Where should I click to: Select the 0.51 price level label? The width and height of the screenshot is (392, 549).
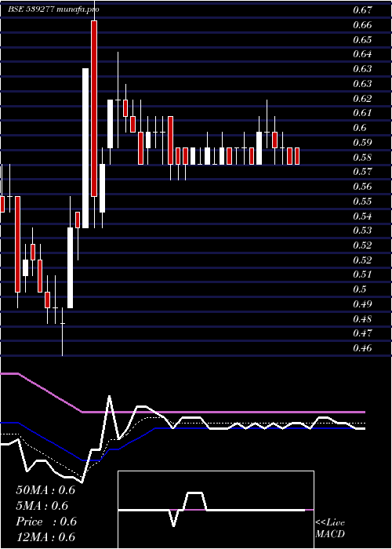point(362,274)
